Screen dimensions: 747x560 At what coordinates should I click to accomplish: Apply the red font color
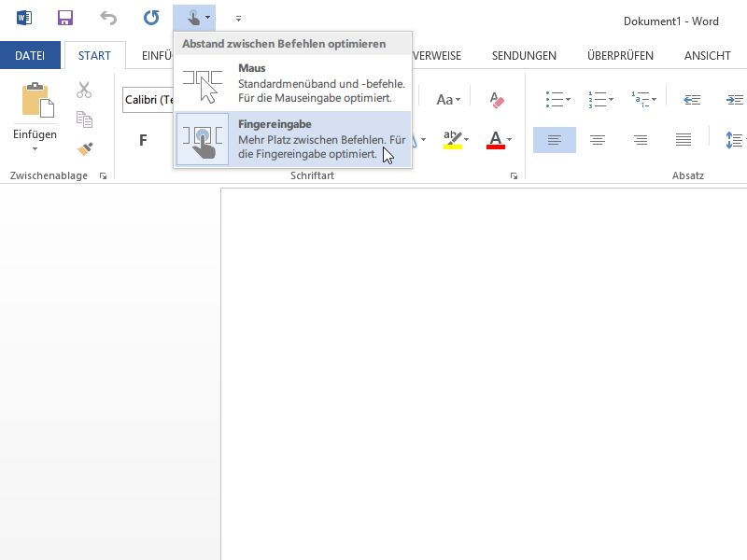496,140
